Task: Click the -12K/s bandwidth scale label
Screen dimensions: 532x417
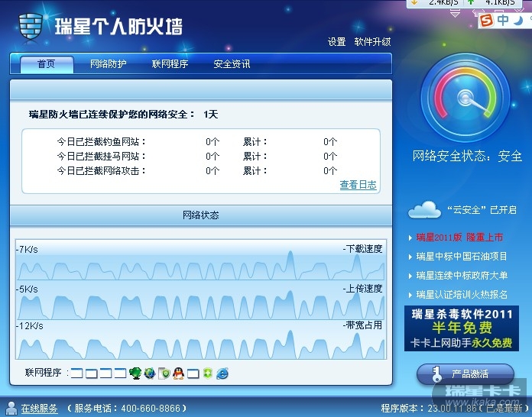Action: [30, 326]
